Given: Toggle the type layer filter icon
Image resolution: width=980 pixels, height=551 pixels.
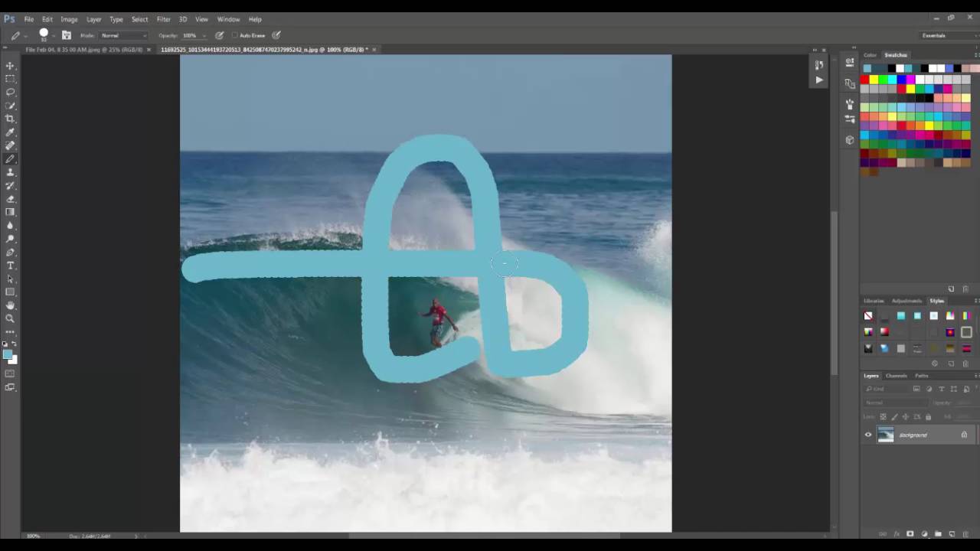Looking at the screenshot, I should click(x=941, y=389).
